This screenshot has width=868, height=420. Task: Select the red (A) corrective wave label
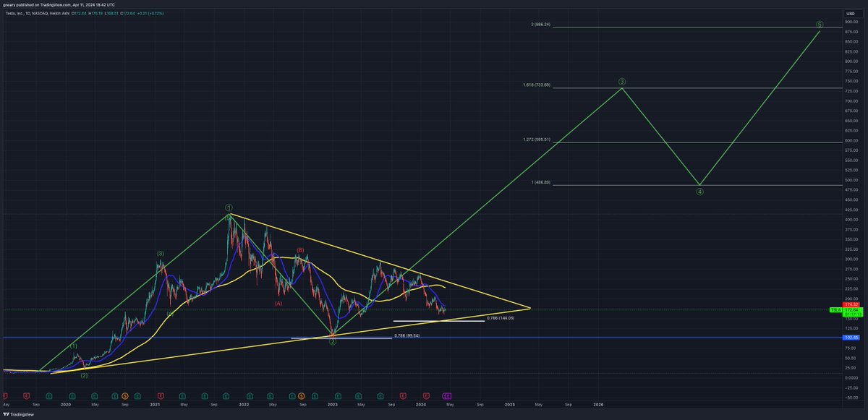278,304
